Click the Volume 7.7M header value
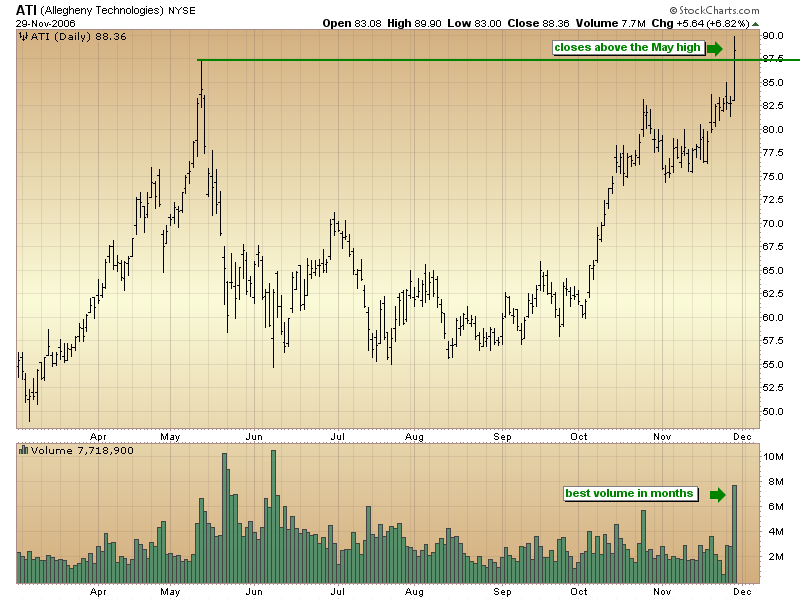This screenshot has width=800, height=600. (611, 23)
